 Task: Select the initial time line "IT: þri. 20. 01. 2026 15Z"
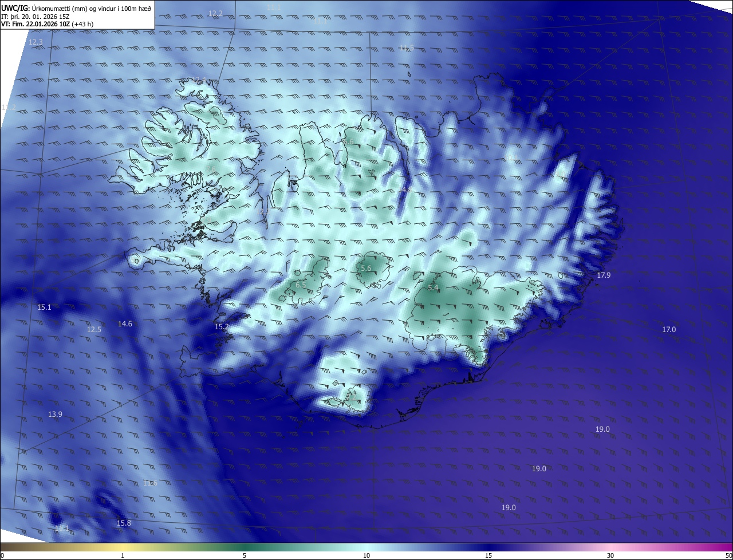point(35,17)
